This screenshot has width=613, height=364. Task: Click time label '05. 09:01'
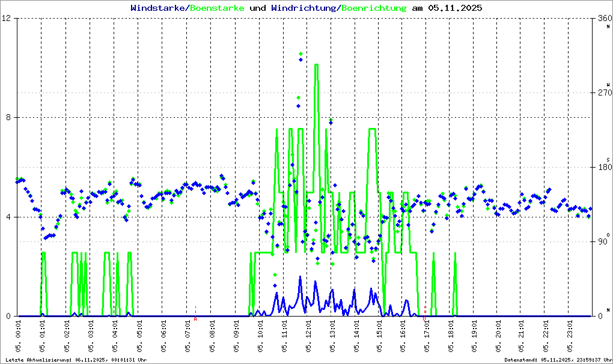236,336
